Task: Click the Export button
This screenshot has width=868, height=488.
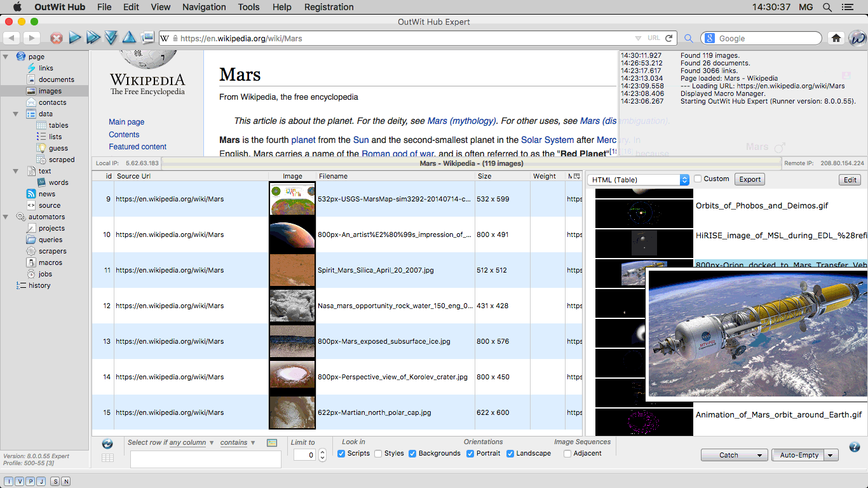Action: 750,180
